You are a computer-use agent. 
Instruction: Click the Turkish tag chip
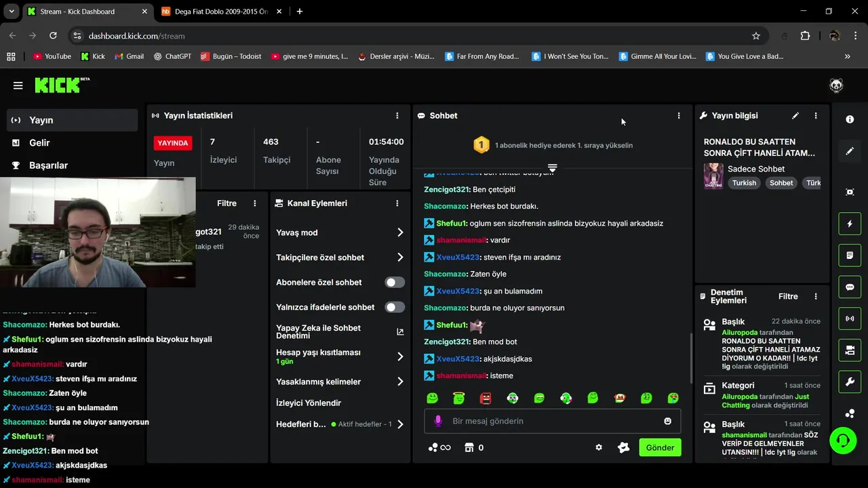click(x=744, y=183)
